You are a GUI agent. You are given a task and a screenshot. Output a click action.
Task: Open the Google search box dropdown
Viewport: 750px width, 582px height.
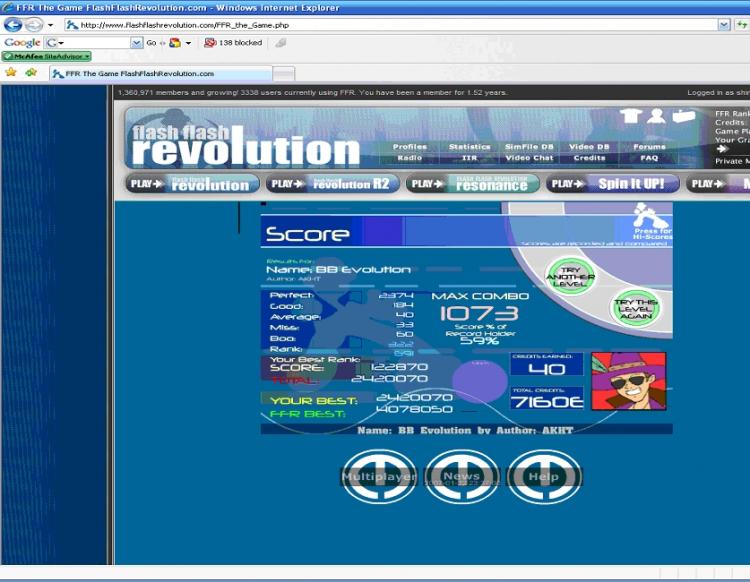[136, 43]
